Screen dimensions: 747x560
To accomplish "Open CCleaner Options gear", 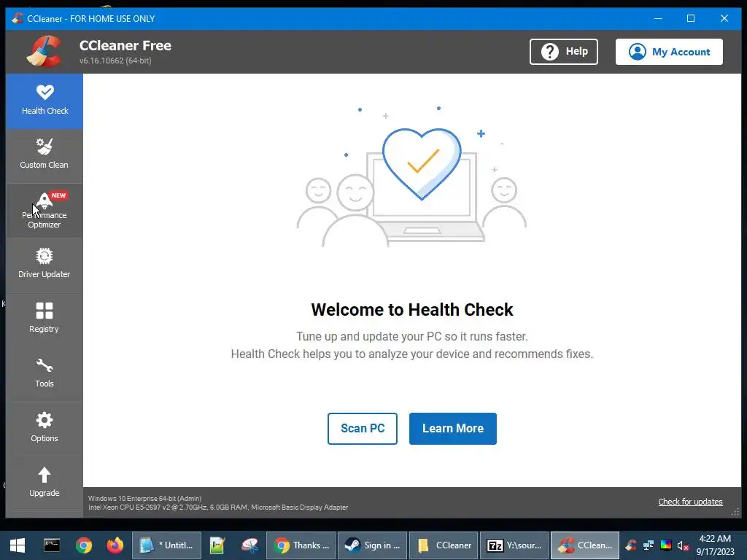I will pos(44,428).
